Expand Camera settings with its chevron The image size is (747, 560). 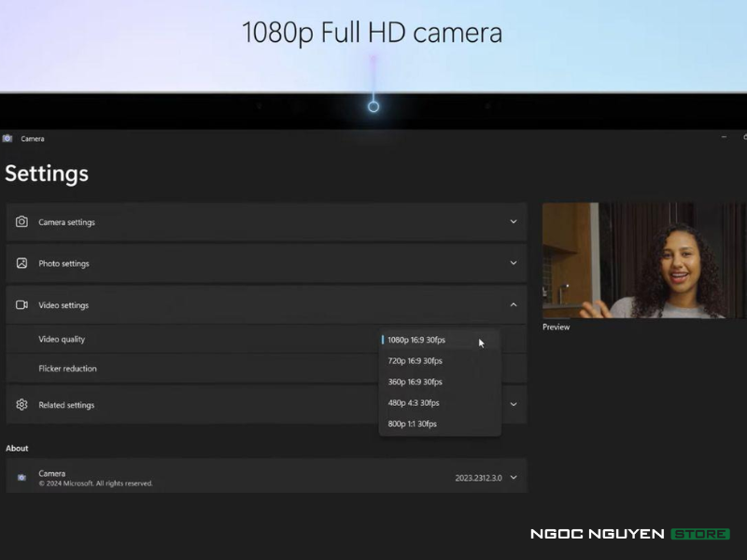(x=513, y=222)
